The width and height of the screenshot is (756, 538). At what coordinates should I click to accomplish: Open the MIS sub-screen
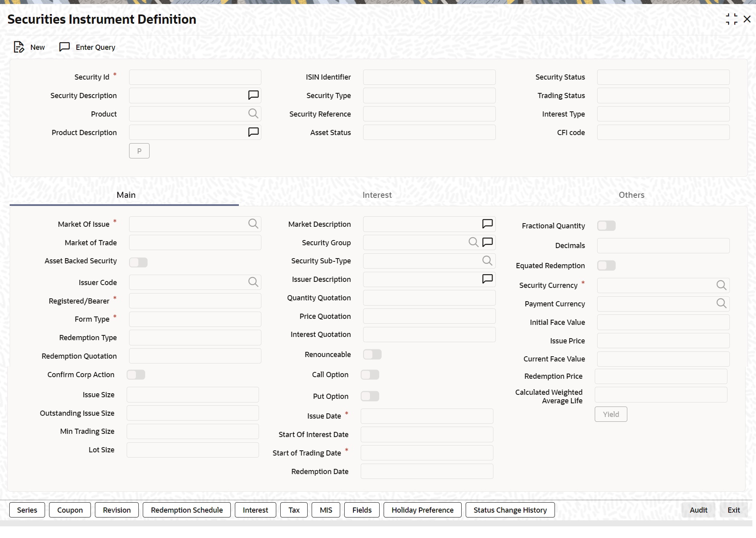326,510
